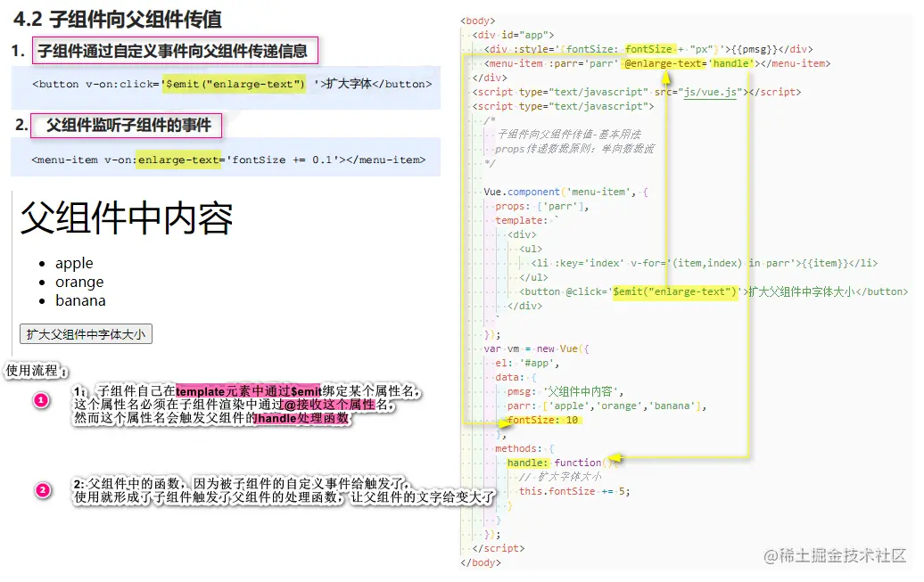
Task: Click the highlighted fontSize: 10 line
Action: click(543, 420)
